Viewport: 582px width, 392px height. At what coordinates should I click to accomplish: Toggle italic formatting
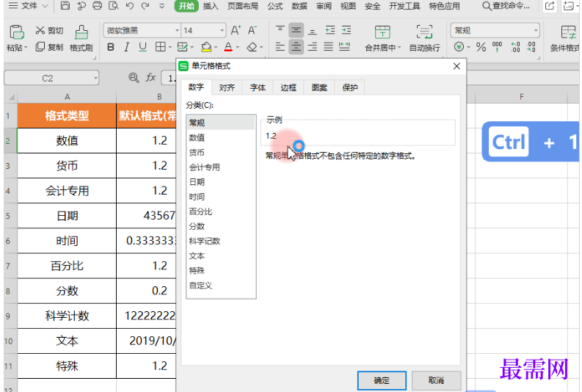pyautogui.click(x=127, y=47)
